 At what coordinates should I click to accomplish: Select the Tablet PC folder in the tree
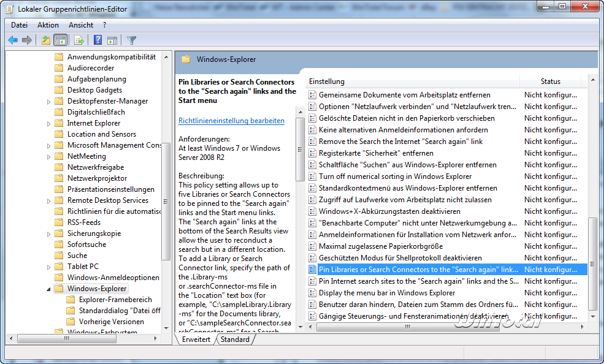click(x=83, y=267)
